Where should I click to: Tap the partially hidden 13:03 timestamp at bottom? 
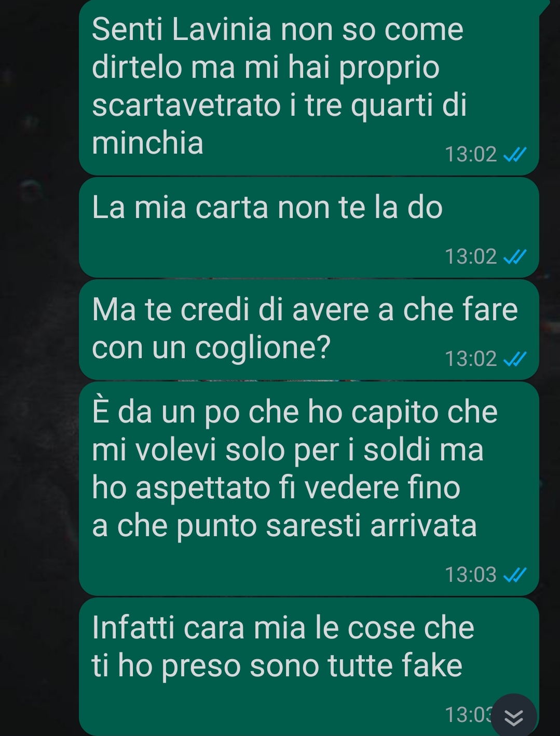pos(468,715)
